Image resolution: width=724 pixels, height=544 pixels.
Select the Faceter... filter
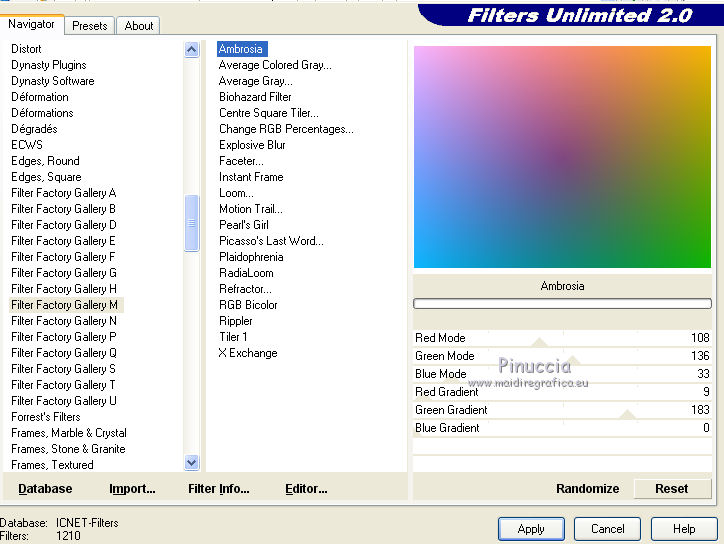click(241, 161)
